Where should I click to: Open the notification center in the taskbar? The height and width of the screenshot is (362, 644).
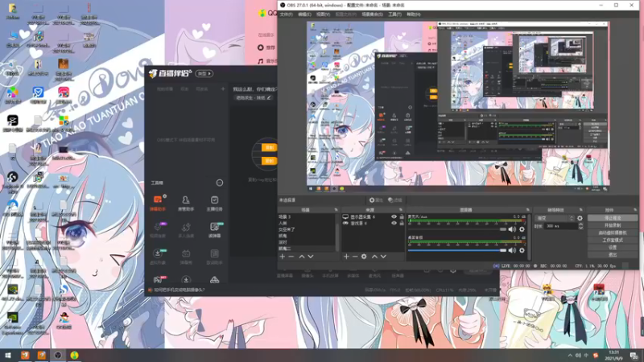click(x=634, y=356)
